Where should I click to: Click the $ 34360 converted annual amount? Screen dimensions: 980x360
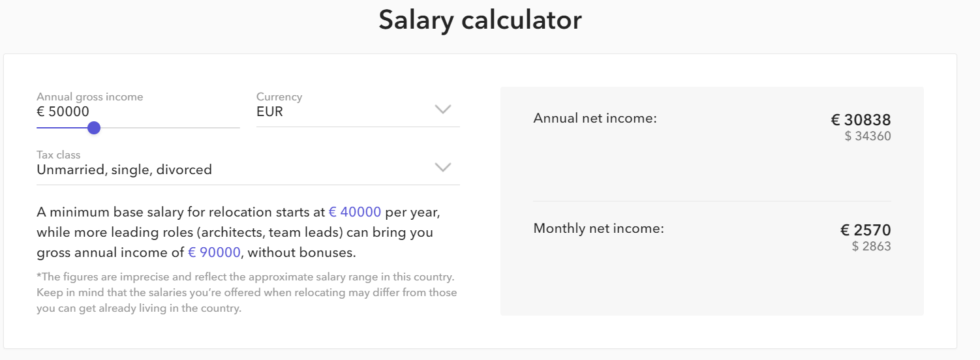(867, 136)
